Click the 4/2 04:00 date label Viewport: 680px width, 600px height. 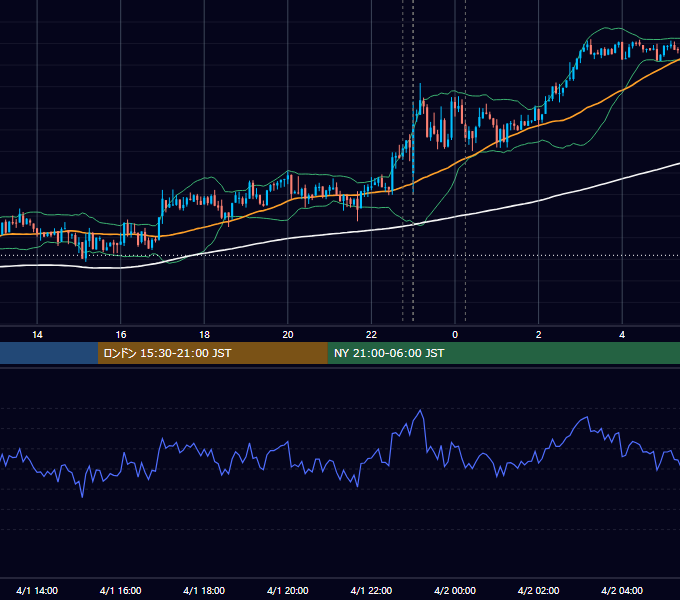click(x=622, y=590)
